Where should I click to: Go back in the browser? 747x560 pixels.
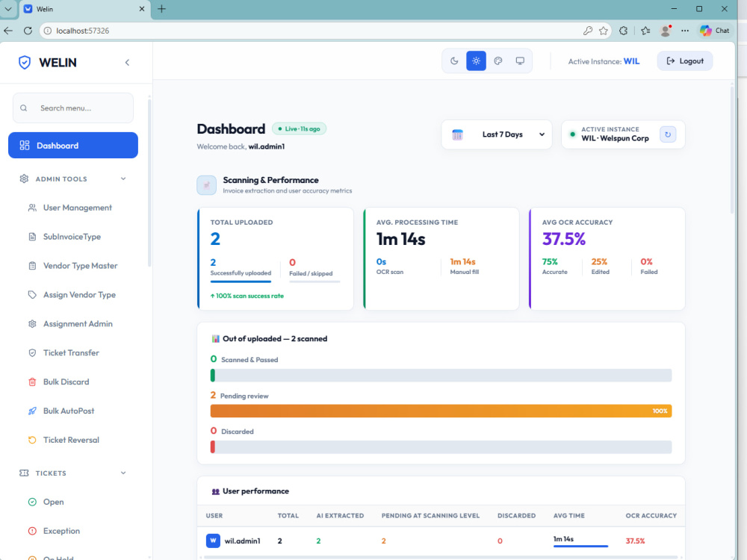(8, 31)
